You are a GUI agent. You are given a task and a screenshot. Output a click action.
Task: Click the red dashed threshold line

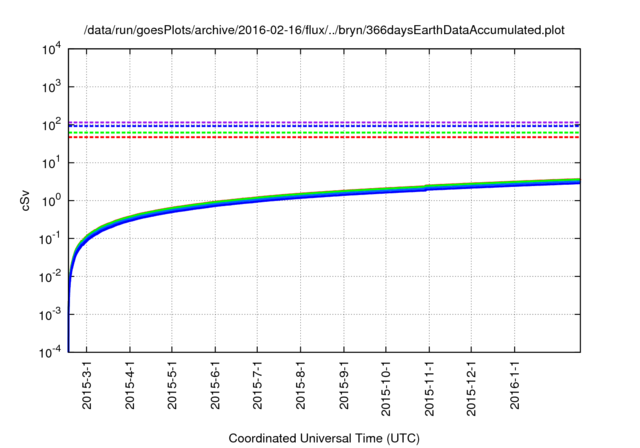point(324,137)
